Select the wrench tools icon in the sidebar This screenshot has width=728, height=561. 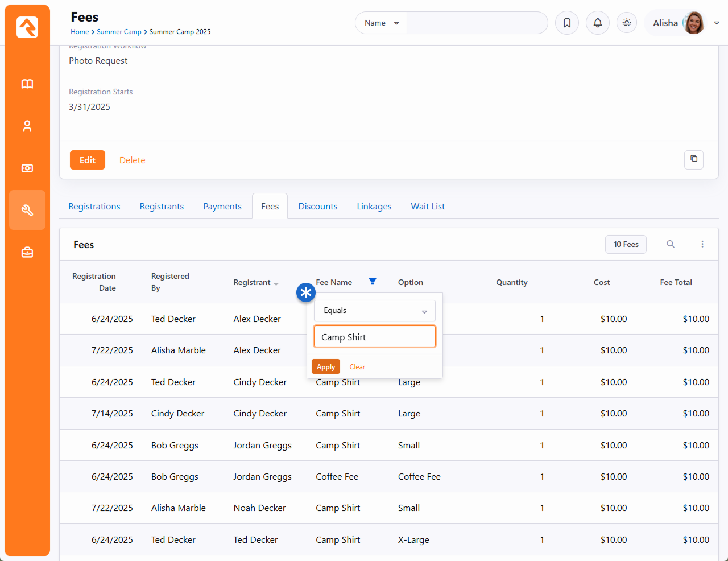(27, 211)
